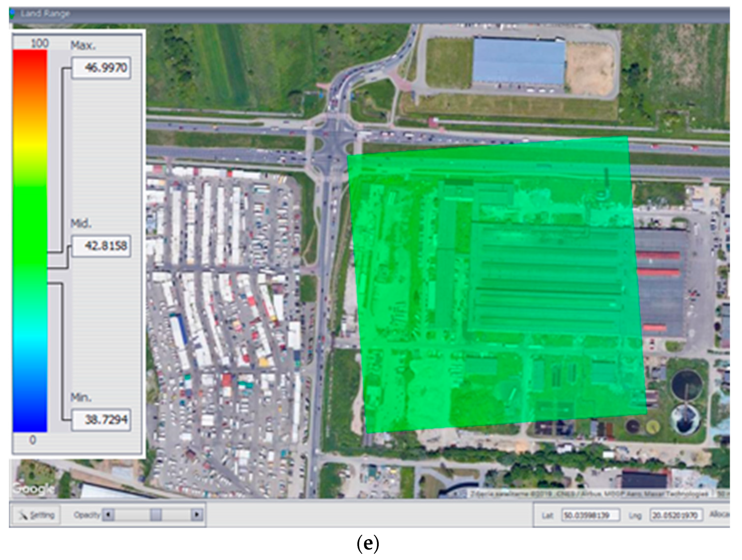Click the rainbow color gradient bar
This screenshot has width=742, height=560.
click(30, 241)
